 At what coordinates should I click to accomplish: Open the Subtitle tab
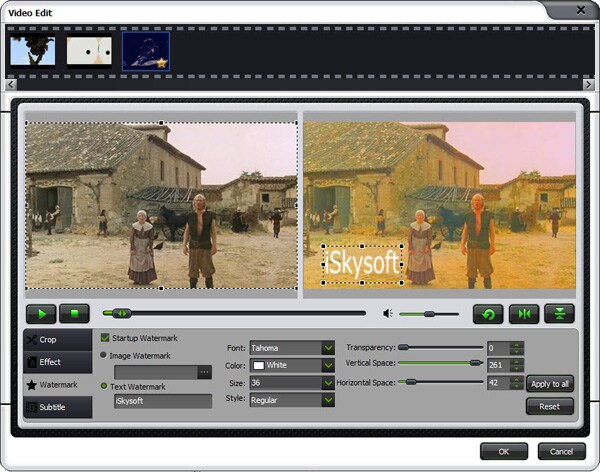point(58,407)
